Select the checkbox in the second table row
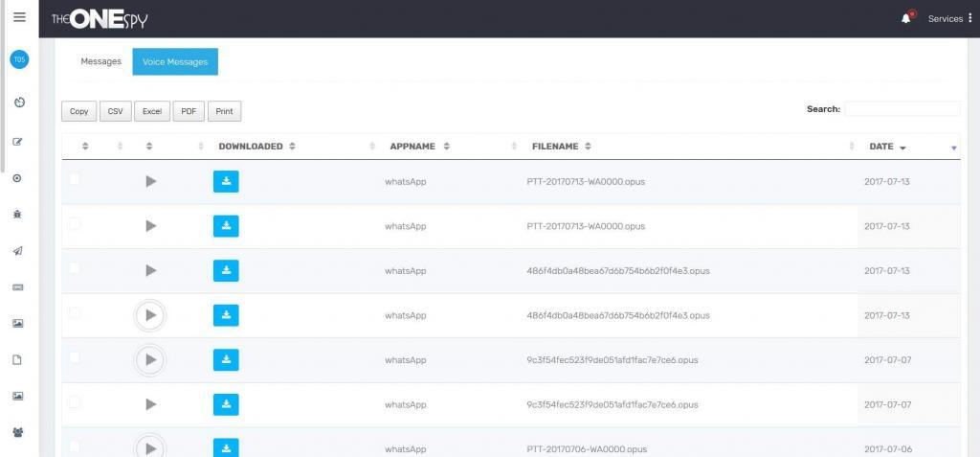 (x=75, y=224)
